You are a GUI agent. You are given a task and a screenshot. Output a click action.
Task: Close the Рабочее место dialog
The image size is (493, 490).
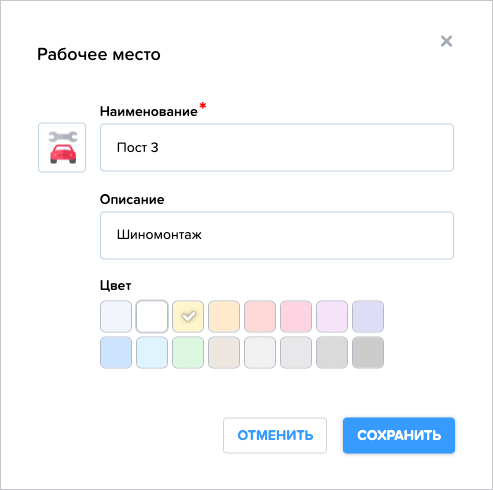(x=446, y=41)
